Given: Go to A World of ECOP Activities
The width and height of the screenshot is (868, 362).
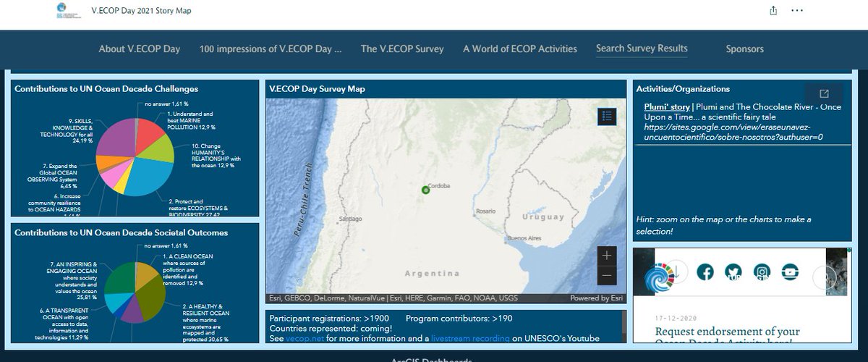Looking at the screenshot, I should coord(520,49).
